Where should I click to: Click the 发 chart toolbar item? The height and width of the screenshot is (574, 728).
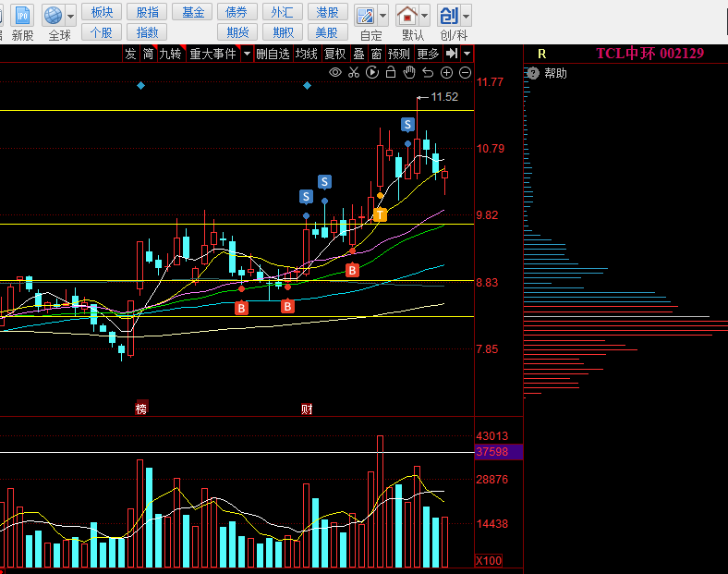pos(130,54)
